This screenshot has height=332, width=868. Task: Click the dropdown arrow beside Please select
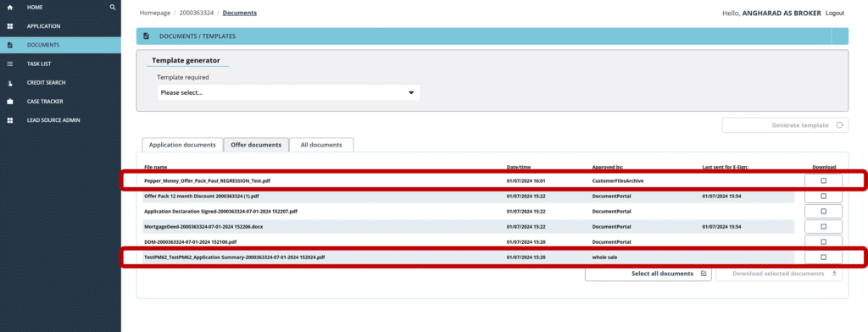coord(411,93)
